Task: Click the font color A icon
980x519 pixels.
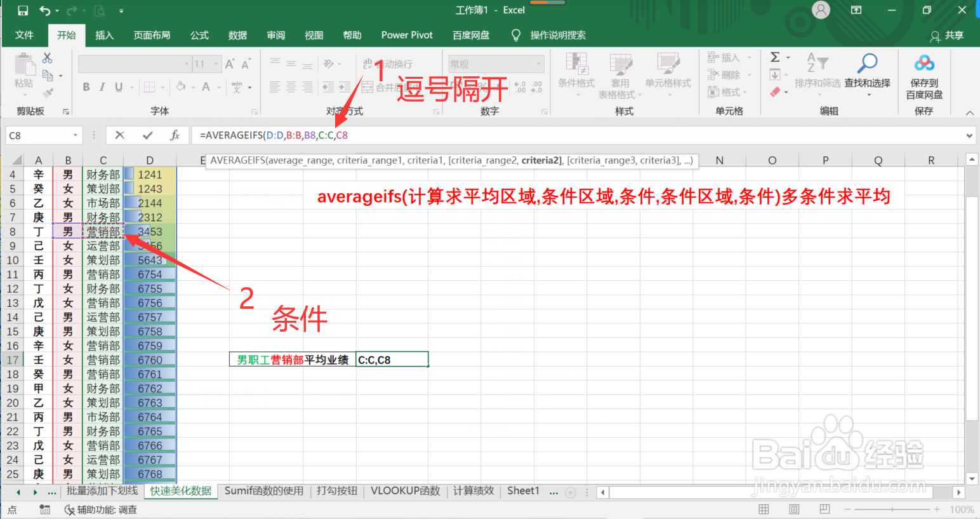Action: pos(206,87)
